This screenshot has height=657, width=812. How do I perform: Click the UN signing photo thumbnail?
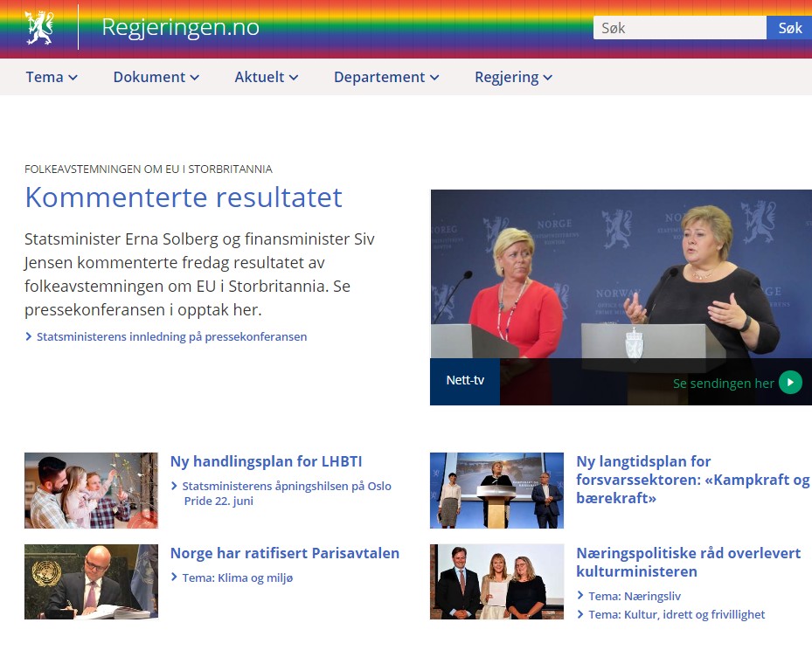pyautogui.click(x=91, y=582)
